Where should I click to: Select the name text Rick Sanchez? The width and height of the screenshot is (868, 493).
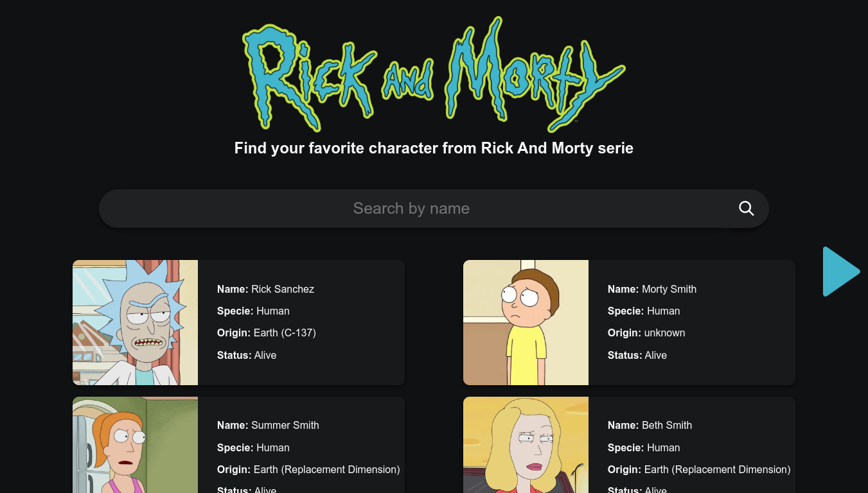tap(283, 289)
